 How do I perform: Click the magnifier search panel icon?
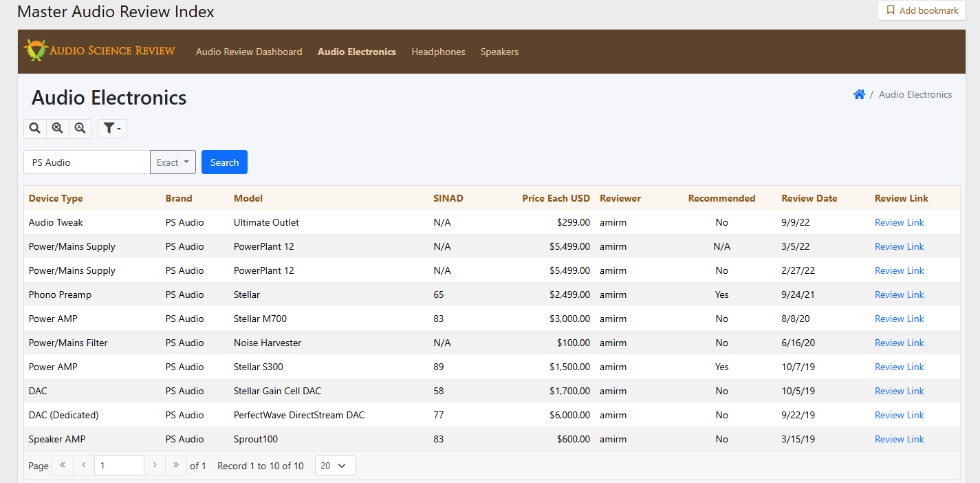(35, 129)
